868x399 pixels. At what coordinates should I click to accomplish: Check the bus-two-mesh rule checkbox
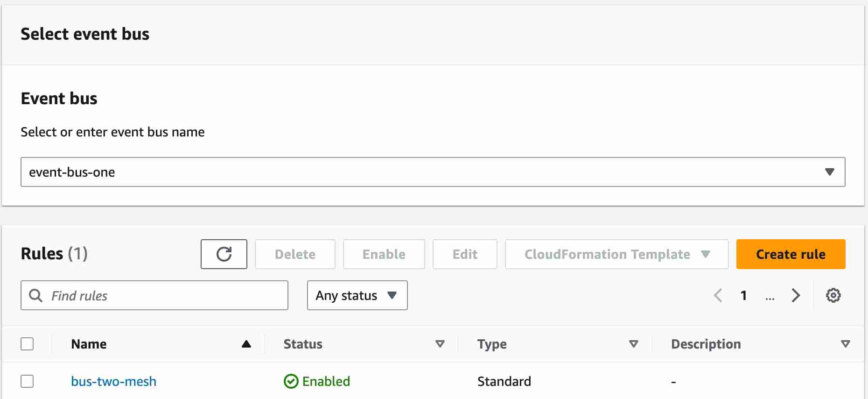(x=28, y=381)
